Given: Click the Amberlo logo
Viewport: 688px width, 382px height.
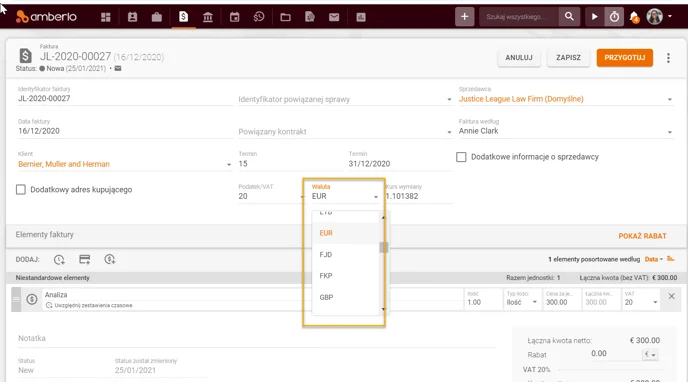Looking at the screenshot, I should (x=46, y=17).
